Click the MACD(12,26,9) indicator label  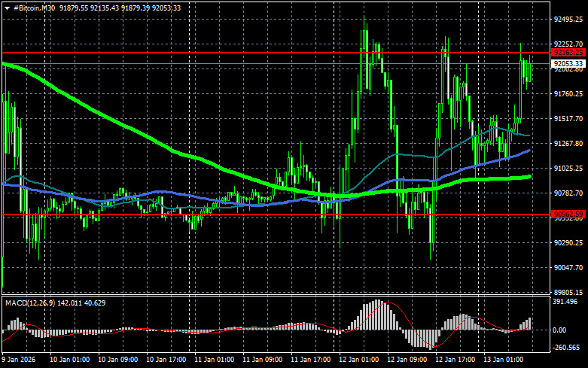(30, 303)
